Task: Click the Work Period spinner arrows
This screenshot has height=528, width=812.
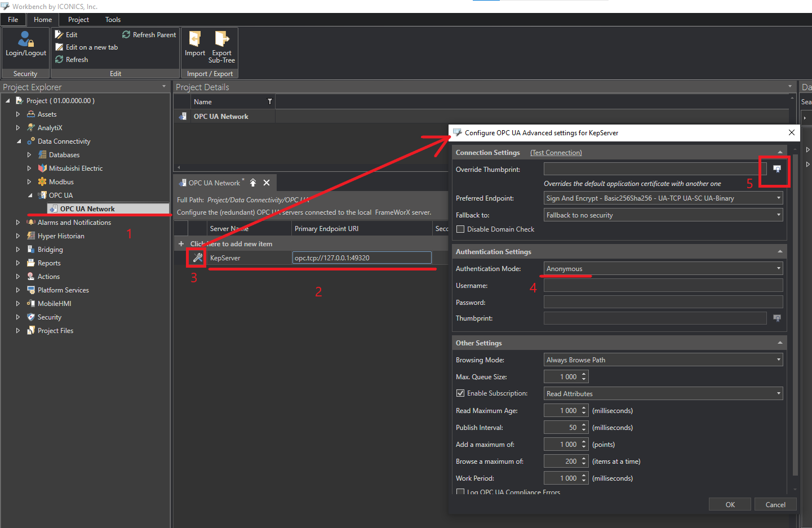Action: tap(584, 478)
